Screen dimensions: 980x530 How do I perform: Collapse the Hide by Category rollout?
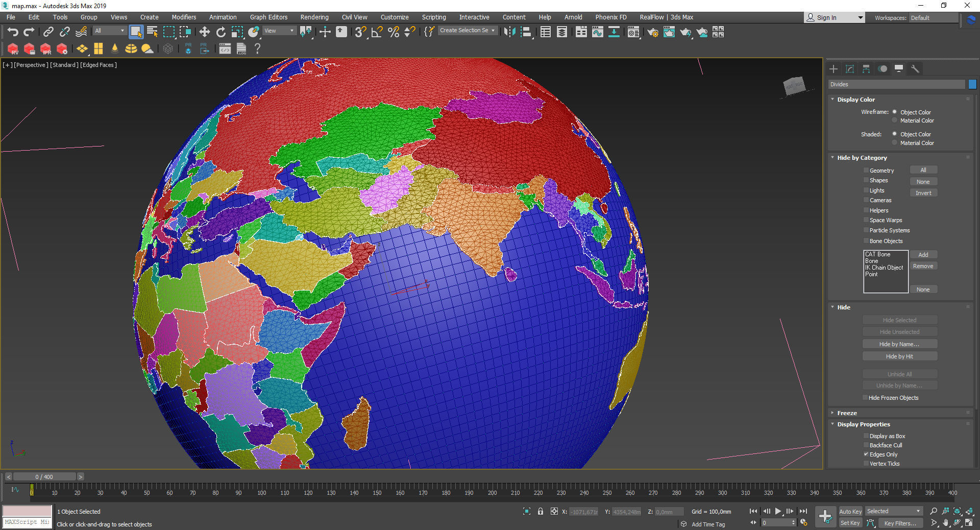coord(862,158)
